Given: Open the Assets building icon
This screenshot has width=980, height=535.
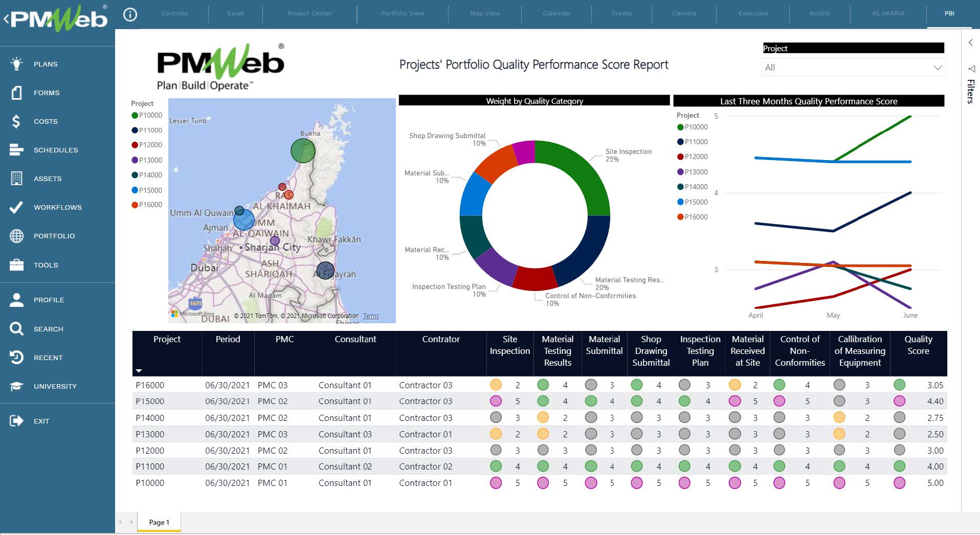Looking at the screenshot, I should [x=16, y=179].
